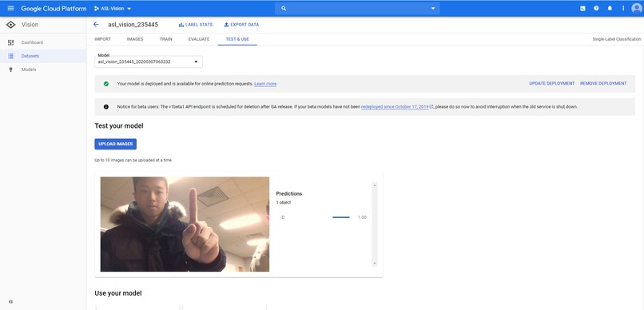The image size is (644, 310).
Task: Click the 1 object text
Action: click(x=284, y=202)
